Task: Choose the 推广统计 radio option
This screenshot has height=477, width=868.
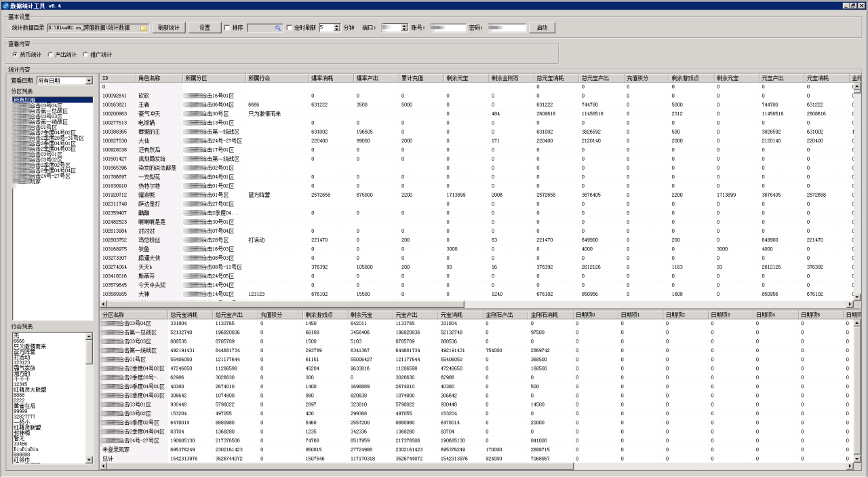Action: tap(85, 54)
